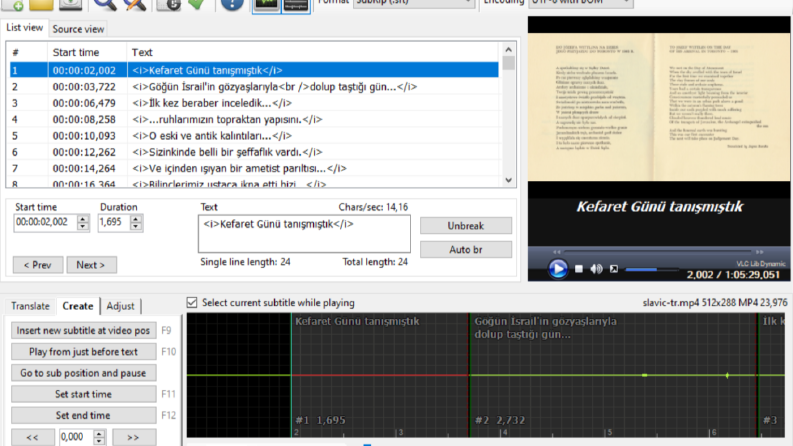Click the Set end time button
The image size is (793, 446).
click(x=83, y=415)
